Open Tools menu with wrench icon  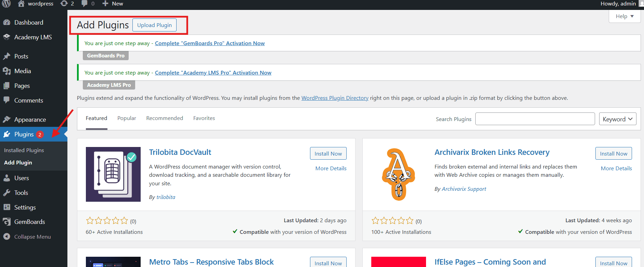pyautogui.click(x=21, y=193)
